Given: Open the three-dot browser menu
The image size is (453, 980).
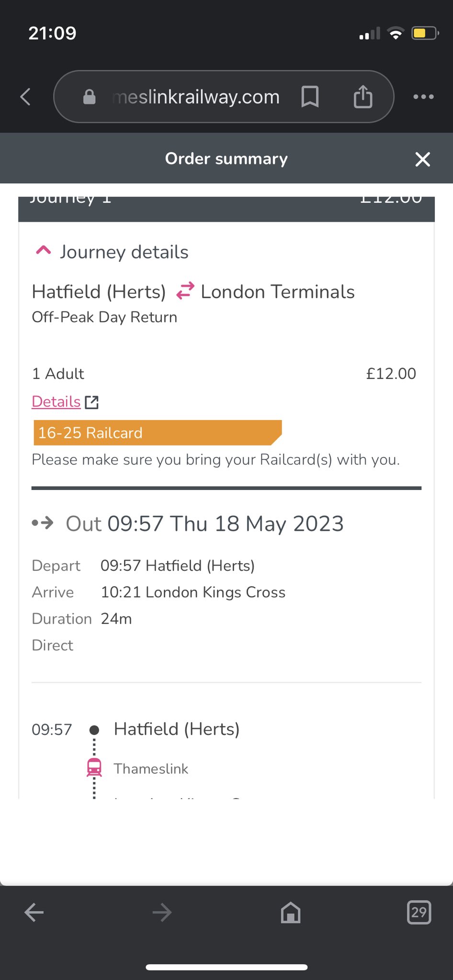Looking at the screenshot, I should click(423, 97).
